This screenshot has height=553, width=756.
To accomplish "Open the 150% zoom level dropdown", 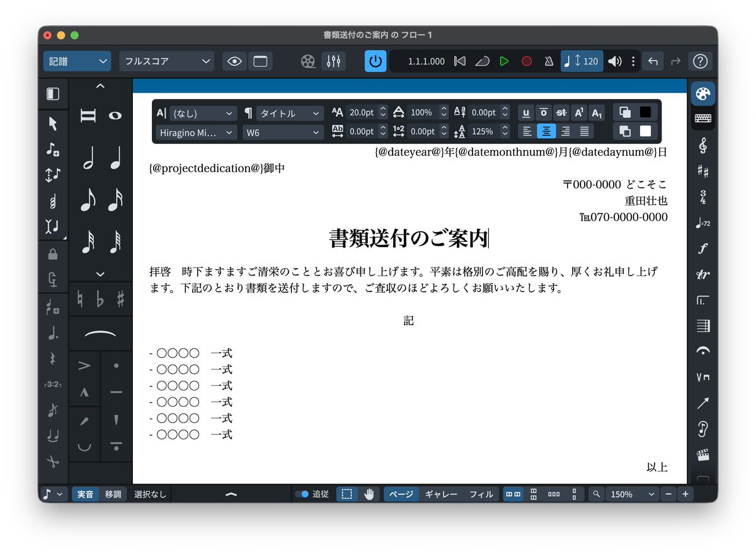I will [x=632, y=494].
